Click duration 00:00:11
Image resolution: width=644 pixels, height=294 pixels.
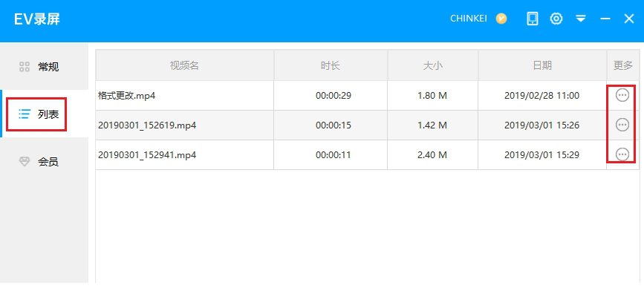tap(334, 155)
